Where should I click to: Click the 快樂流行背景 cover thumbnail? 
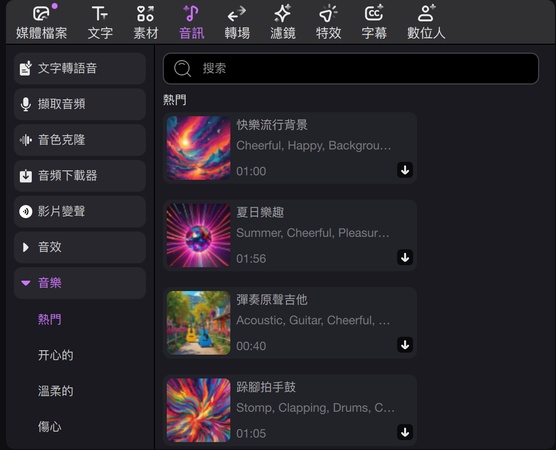[x=199, y=148]
